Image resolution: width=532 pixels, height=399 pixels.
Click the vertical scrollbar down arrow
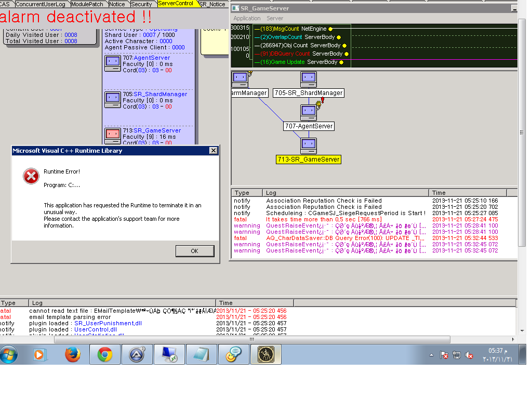[x=522, y=330]
